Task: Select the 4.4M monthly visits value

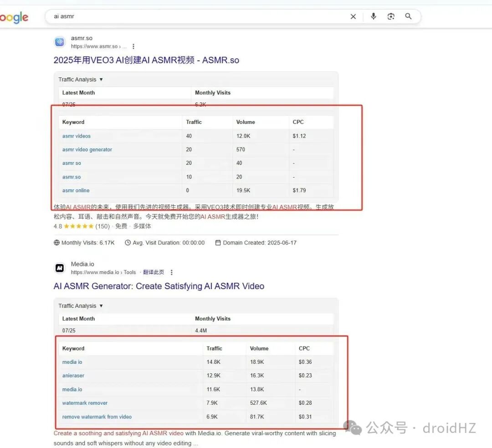Action: [x=201, y=331]
